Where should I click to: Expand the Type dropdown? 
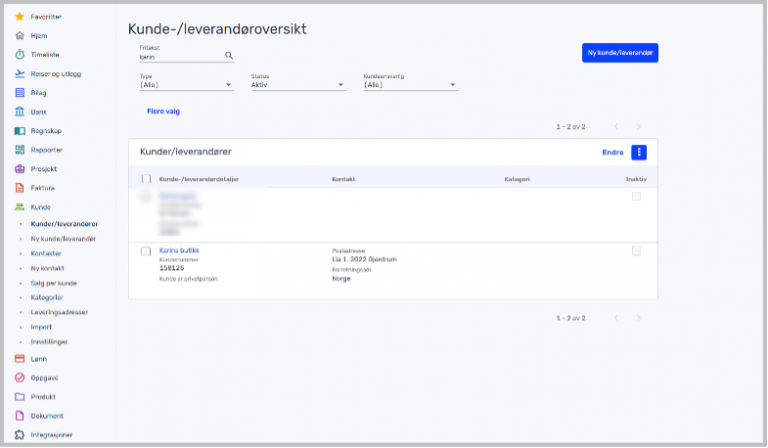click(186, 85)
